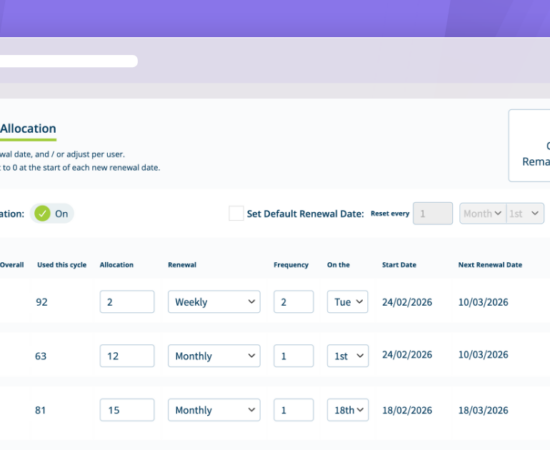Turn off the allocation On toggle
This screenshot has width=550, height=450.
(52, 214)
